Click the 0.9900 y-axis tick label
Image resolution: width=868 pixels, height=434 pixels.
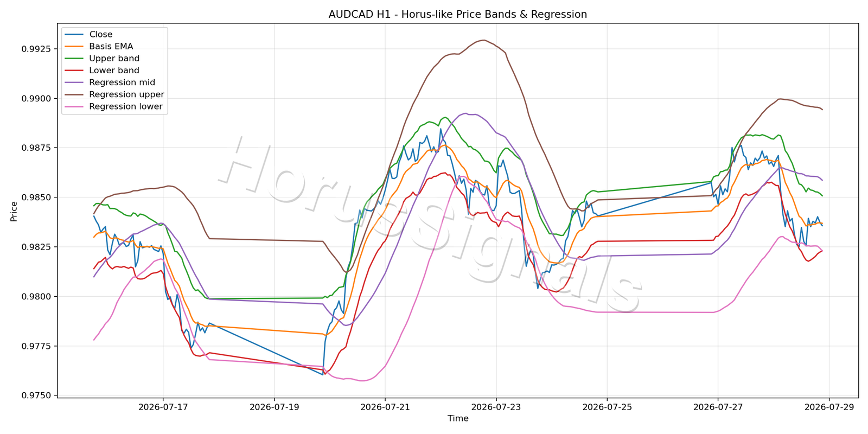click(x=36, y=99)
